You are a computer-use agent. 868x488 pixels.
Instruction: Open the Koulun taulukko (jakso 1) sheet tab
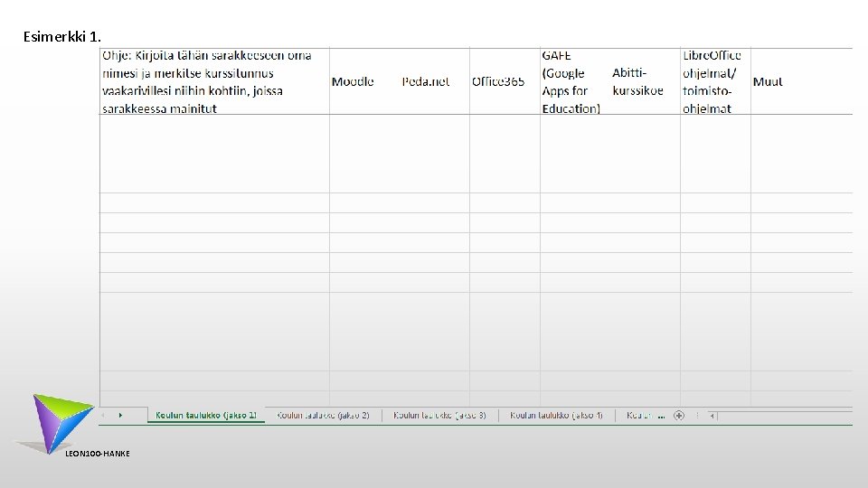[x=206, y=415]
